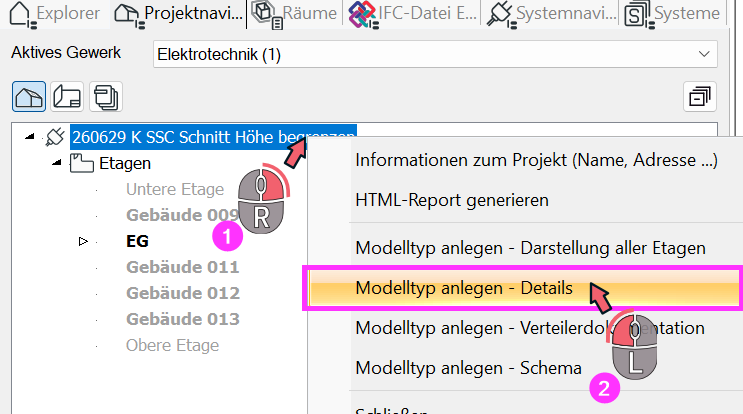The height and width of the screenshot is (414, 743).
Task: Select Gebäude 009 in the tree
Action: (182, 216)
